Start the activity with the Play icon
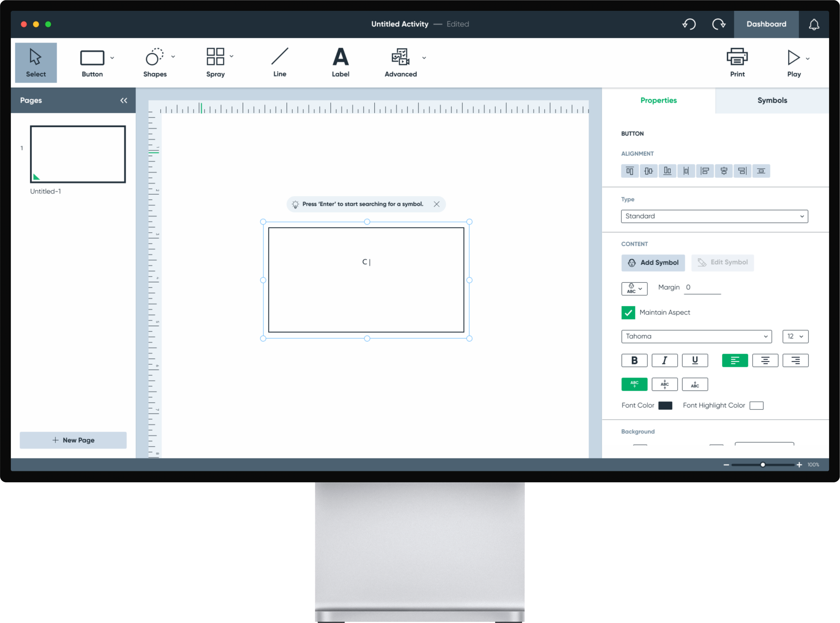The width and height of the screenshot is (840, 623). coord(793,58)
